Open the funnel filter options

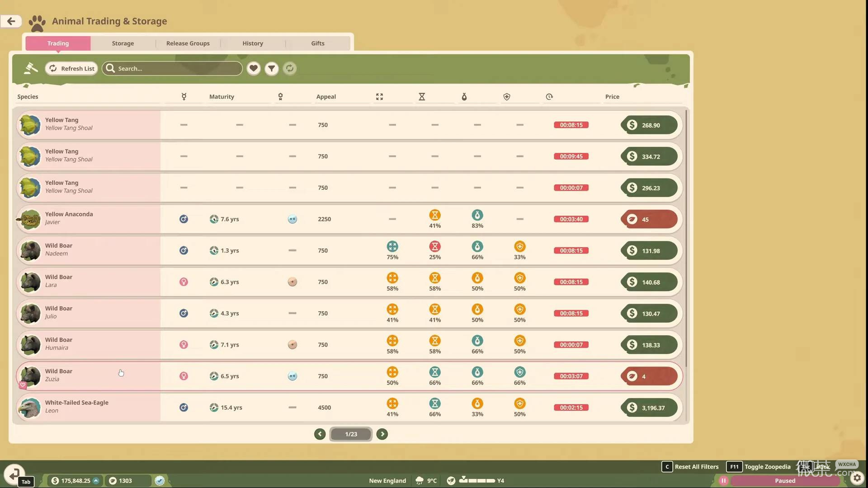click(x=271, y=68)
